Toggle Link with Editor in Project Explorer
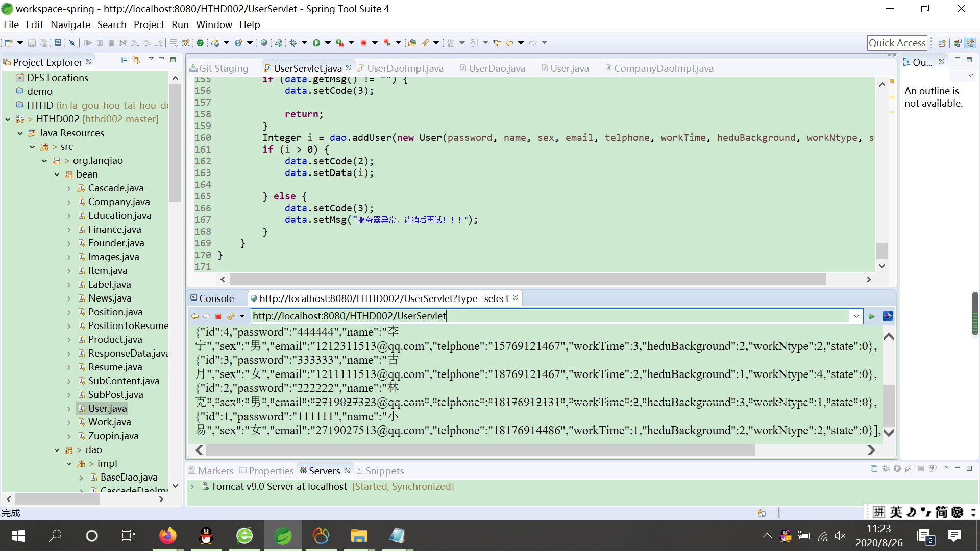This screenshot has height=551, width=980. (136, 60)
